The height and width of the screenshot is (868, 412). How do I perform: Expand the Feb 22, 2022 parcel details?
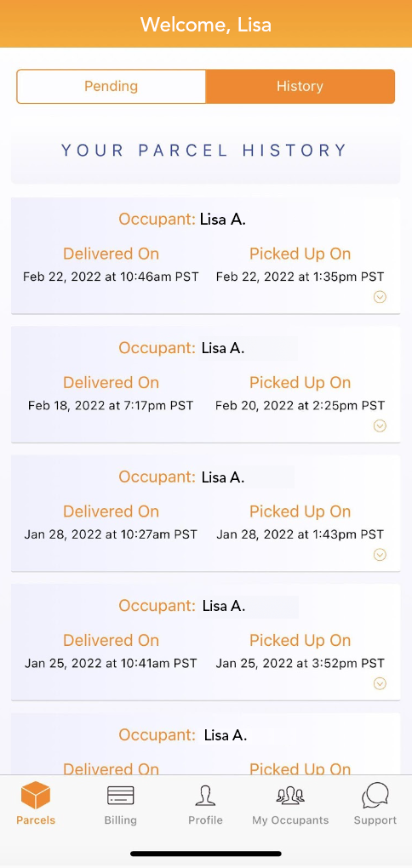pyautogui.click(x=380, y=297)
